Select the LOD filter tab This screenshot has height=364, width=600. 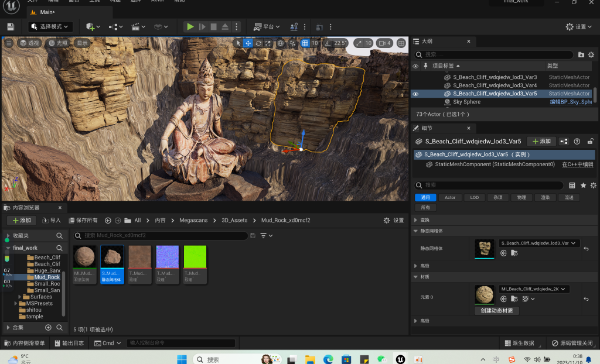point(475,198)
